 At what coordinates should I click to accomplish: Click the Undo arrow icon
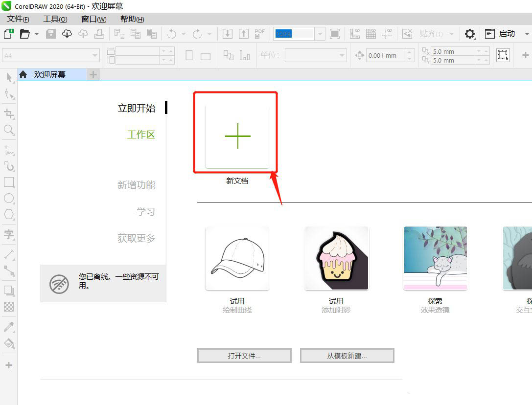point(172,34)
